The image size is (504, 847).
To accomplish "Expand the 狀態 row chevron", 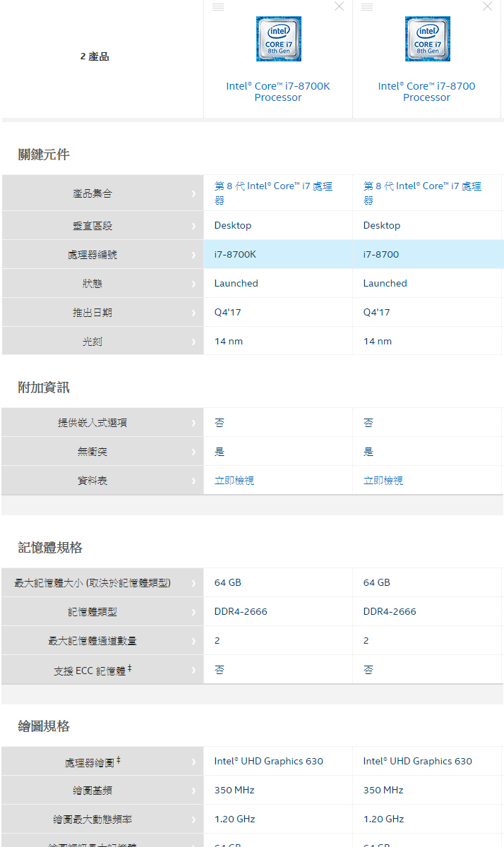I will pyautogui.click(x=193, y=284).
